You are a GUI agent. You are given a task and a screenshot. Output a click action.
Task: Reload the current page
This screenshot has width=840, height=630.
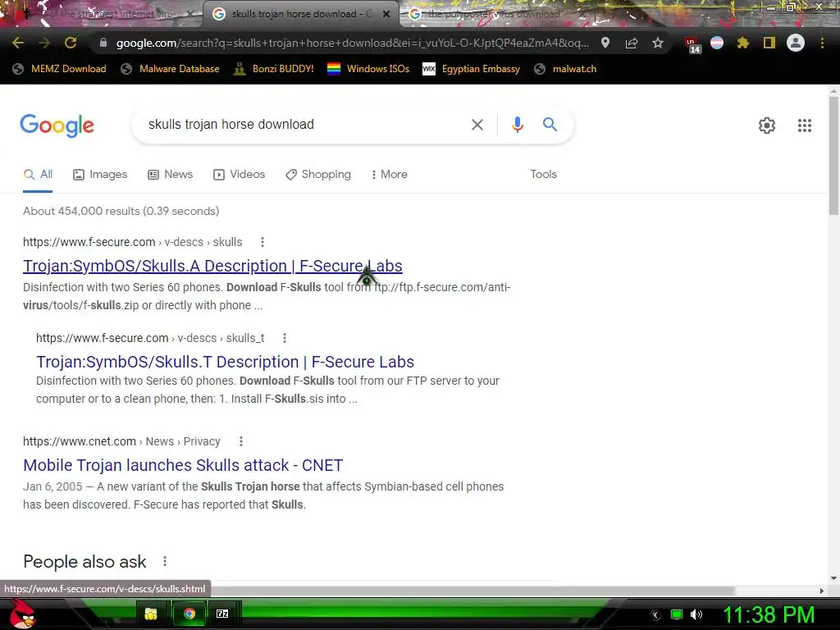(71, 43)
